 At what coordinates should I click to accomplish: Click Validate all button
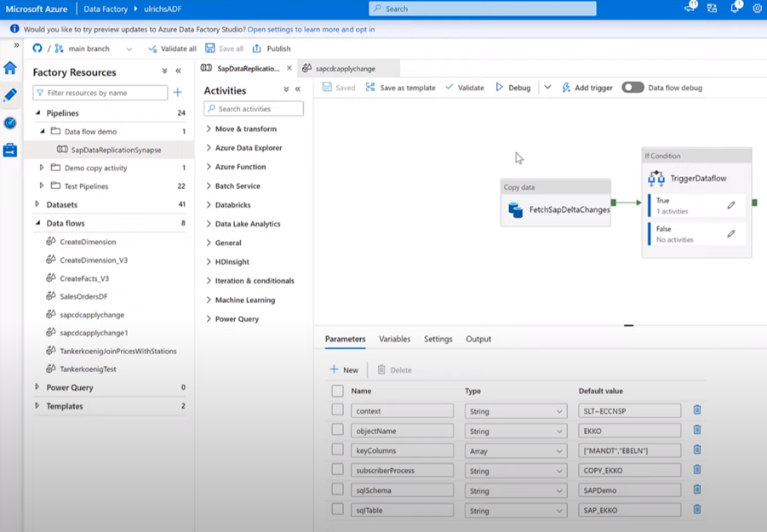tap(172, 49)
